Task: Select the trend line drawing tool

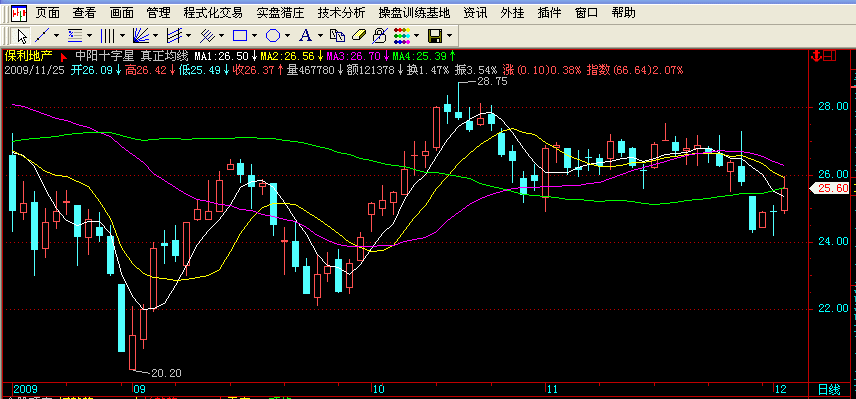Action: click(42, 37)
